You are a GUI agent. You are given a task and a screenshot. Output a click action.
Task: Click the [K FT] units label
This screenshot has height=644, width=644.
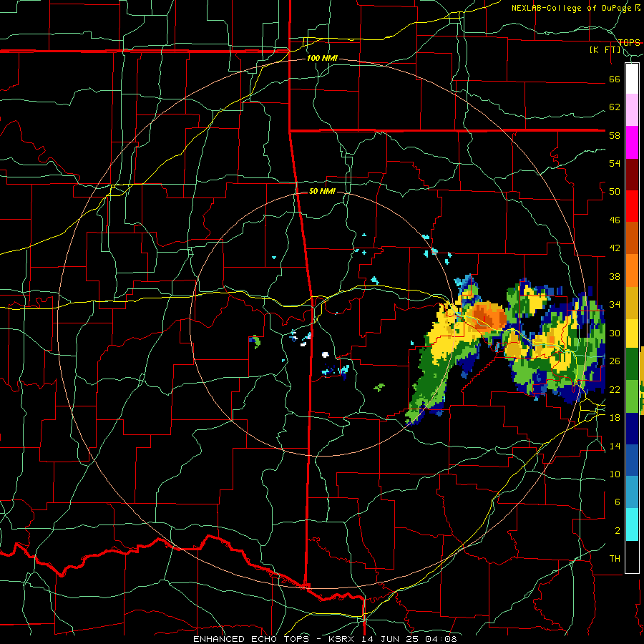605,50
